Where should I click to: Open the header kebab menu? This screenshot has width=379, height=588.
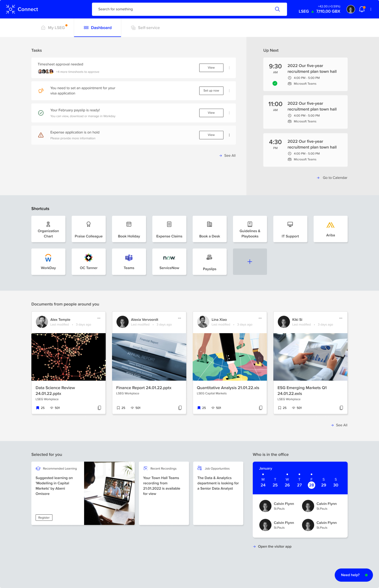(371, 9)
